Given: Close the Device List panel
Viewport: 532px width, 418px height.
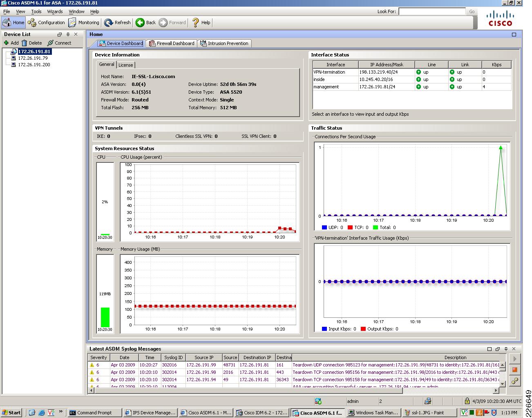Looking at the screenshot, I should 76,34.
